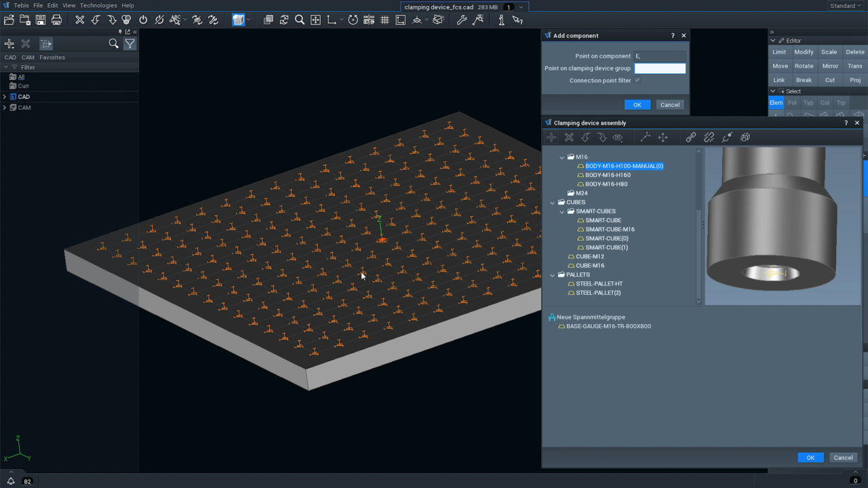Click the grid display icon in toolbar

tap(384, 20)
